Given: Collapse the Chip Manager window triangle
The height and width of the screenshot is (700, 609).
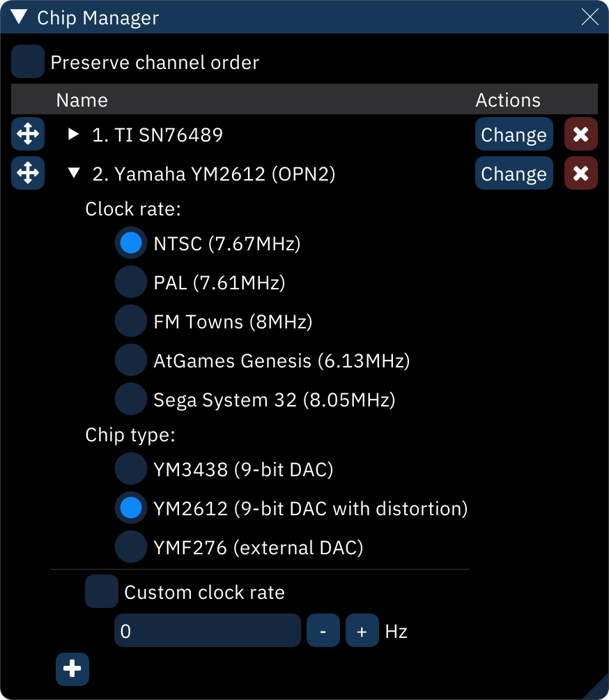Looking at the screenshot, I should pos(19,17).
